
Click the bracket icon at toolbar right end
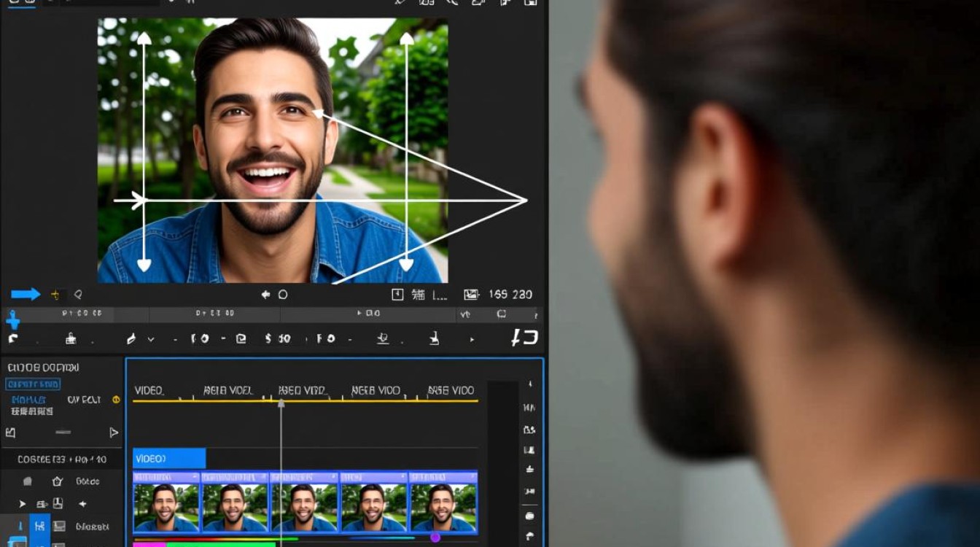click(x=524, y=338)
